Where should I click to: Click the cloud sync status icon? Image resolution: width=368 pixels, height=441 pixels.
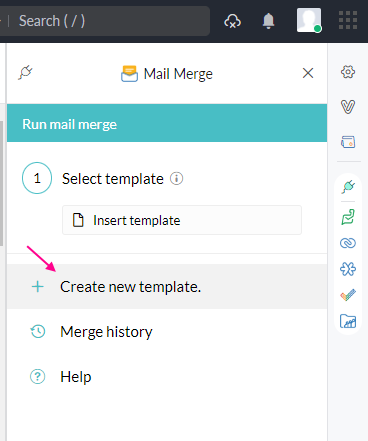point(232,21)
